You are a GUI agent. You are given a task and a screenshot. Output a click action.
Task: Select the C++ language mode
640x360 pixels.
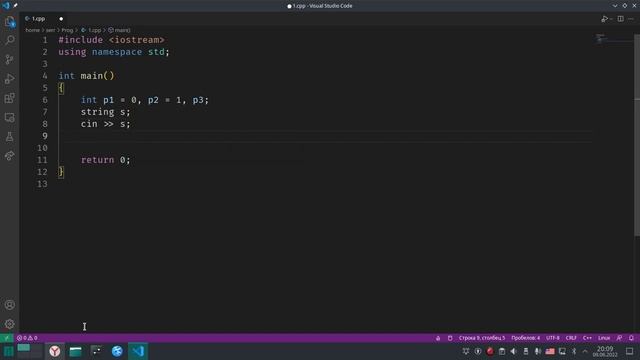(x=587, y=338)
